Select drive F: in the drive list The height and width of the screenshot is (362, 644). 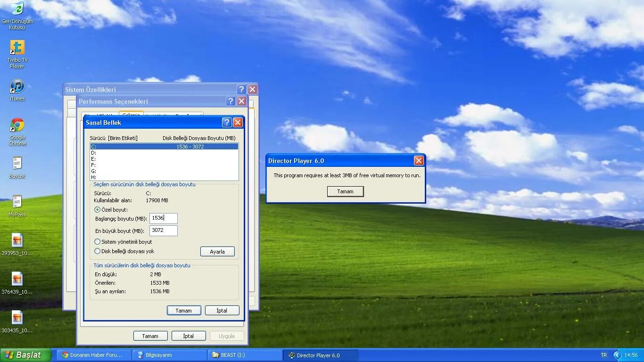tap(164, 165)
